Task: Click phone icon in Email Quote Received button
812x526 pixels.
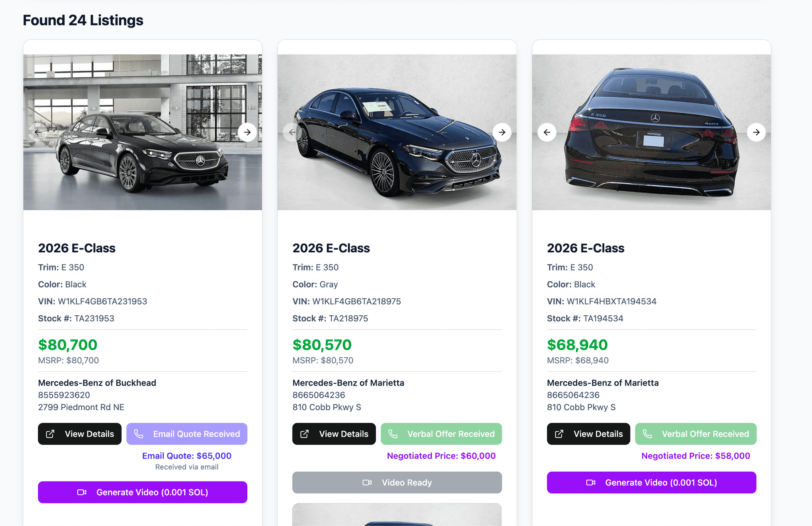Action: click(138, 434)
